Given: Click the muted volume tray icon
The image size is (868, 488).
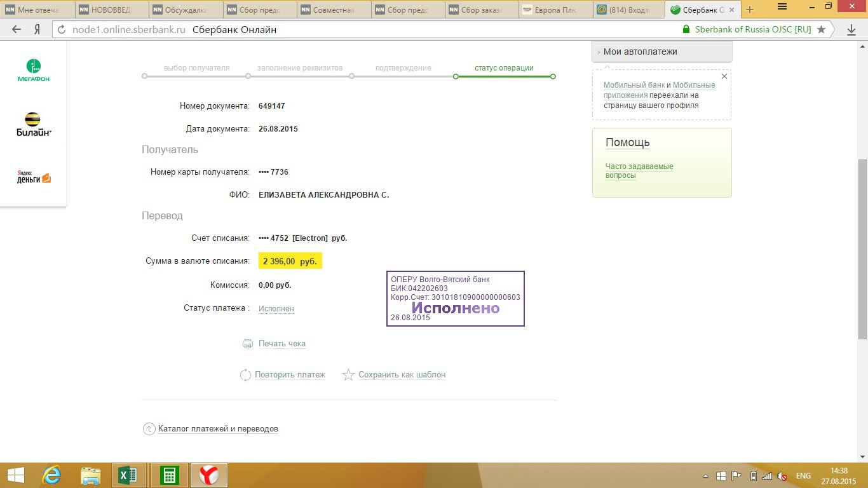Looking at the screenshot, I should (x=783, y=476).
